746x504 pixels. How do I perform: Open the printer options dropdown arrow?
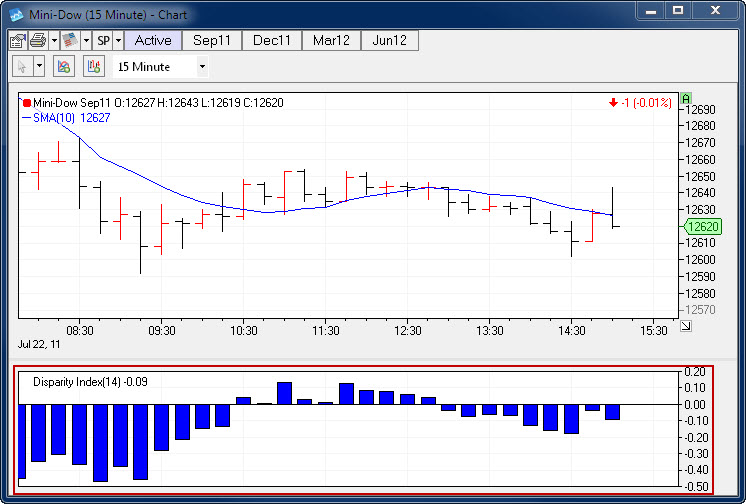(52, 41)
